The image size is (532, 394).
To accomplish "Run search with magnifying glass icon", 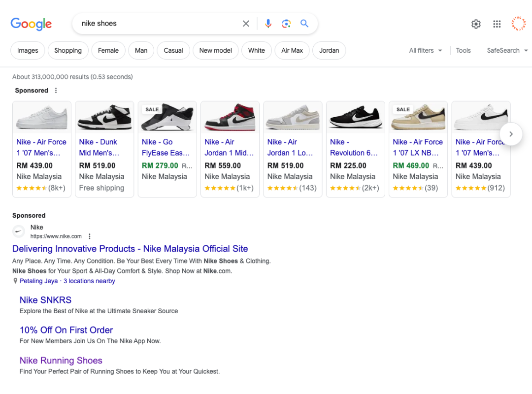I will tap(304, 24).
